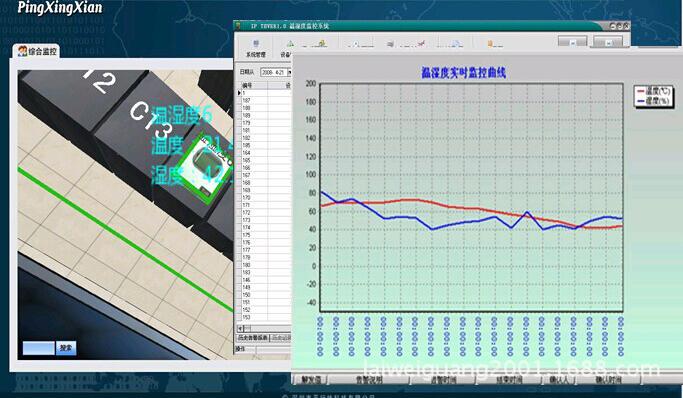The height and width of the screenshot is (398, 683).
Task: Click the orange door exit toolbar icon
Action: tap(490, 44)
